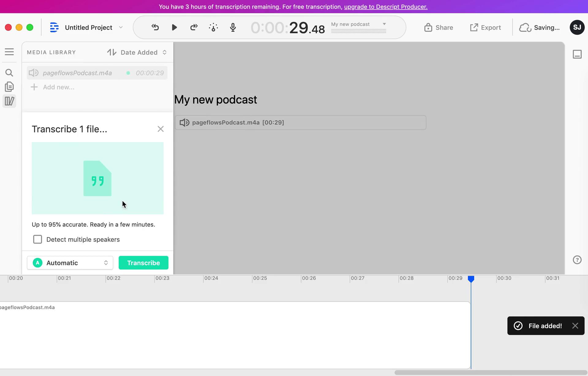588x376 pixels.
Task: Click the hamburger menu icon
Action: coord(9,51)
